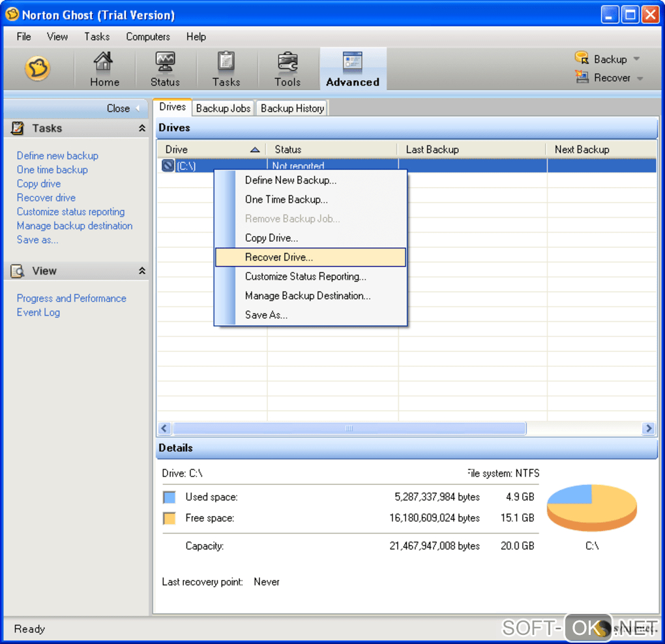Click the C:\ disk usage pie chart
This screenshot has height=644, width=665.
point(591,508)
